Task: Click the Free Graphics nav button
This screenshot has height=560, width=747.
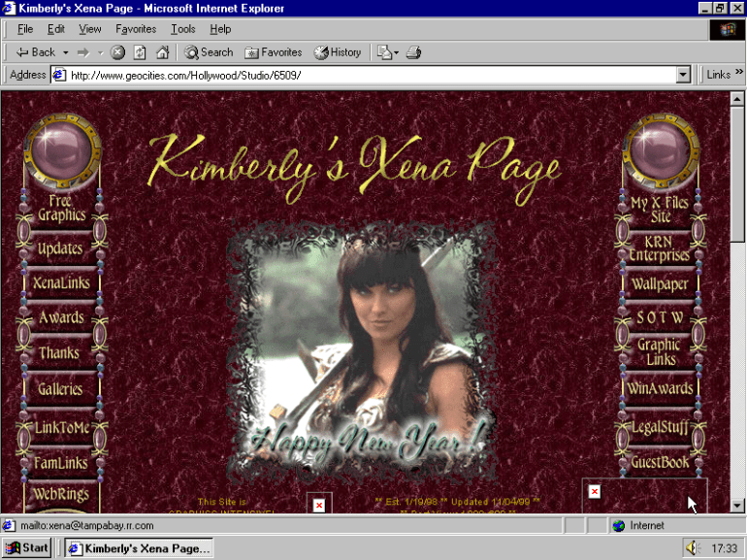Action: [x=61, y=208]
